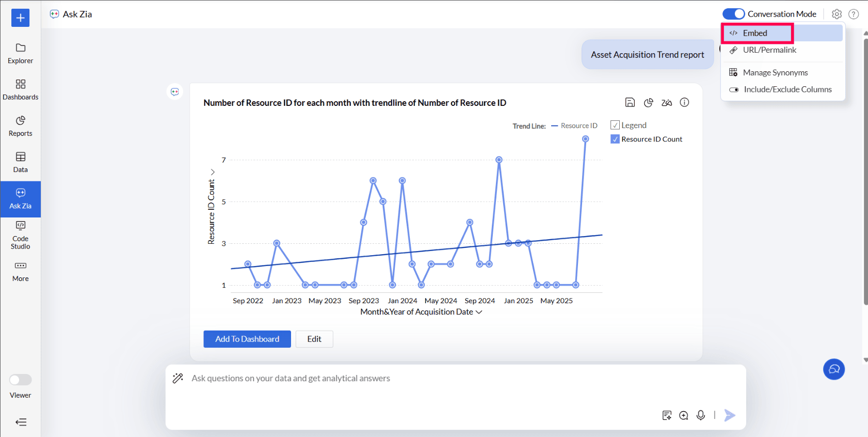The image size is (868, 437).
Task: Click the blue plus create button
Action: click(x=20, y=18)
